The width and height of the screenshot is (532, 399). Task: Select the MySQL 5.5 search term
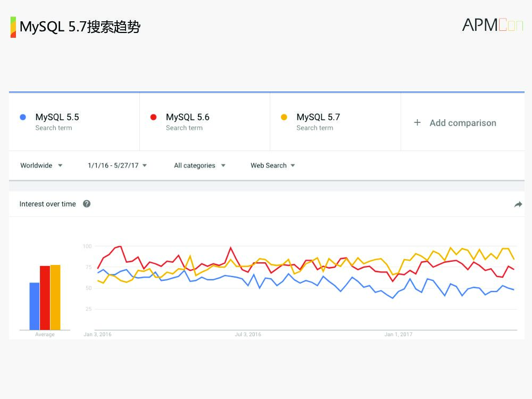[57, 117]
